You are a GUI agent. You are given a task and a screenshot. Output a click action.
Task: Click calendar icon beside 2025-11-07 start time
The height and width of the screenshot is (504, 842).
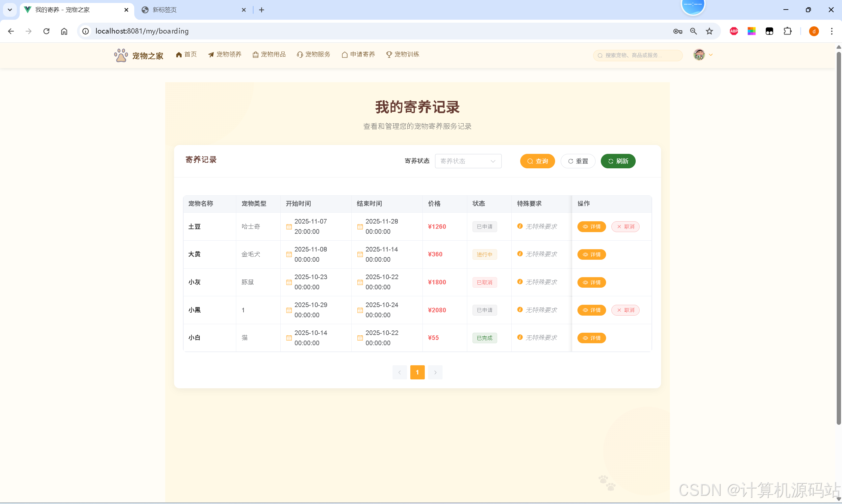[289, 227]
